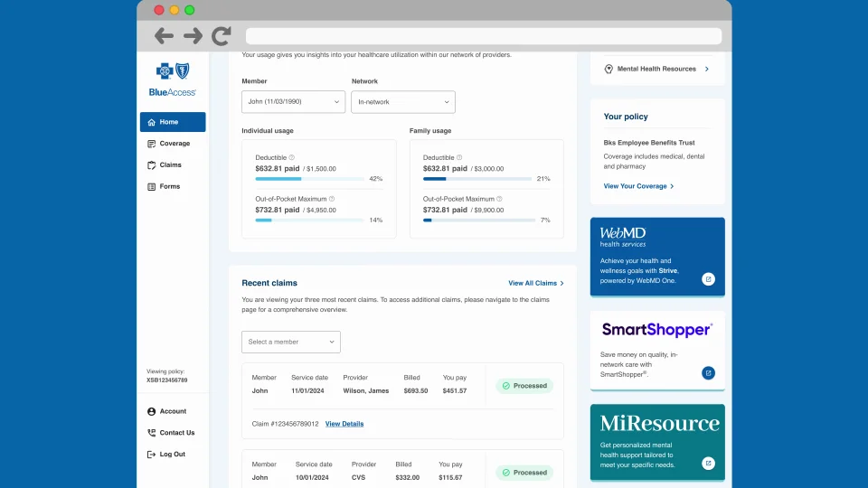Click green checkmark icon on CVS claim

pyautogui.click(x=506, y=473)
